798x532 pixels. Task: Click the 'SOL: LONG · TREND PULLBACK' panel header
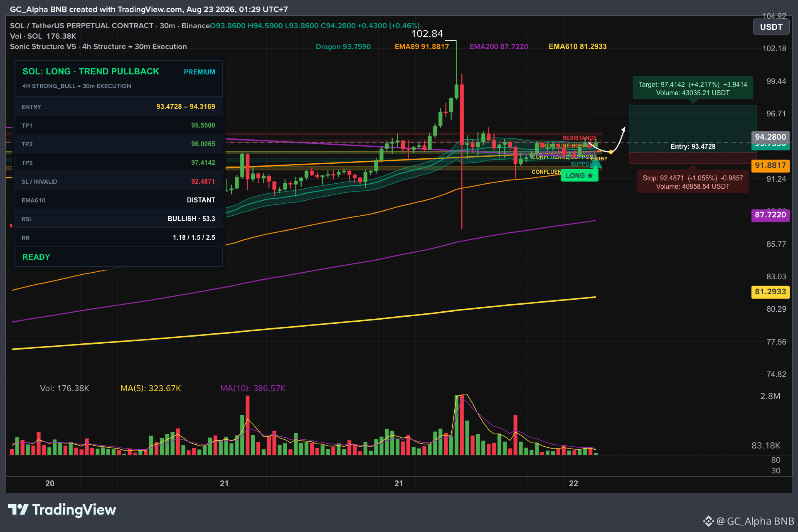tap(91, 71)
